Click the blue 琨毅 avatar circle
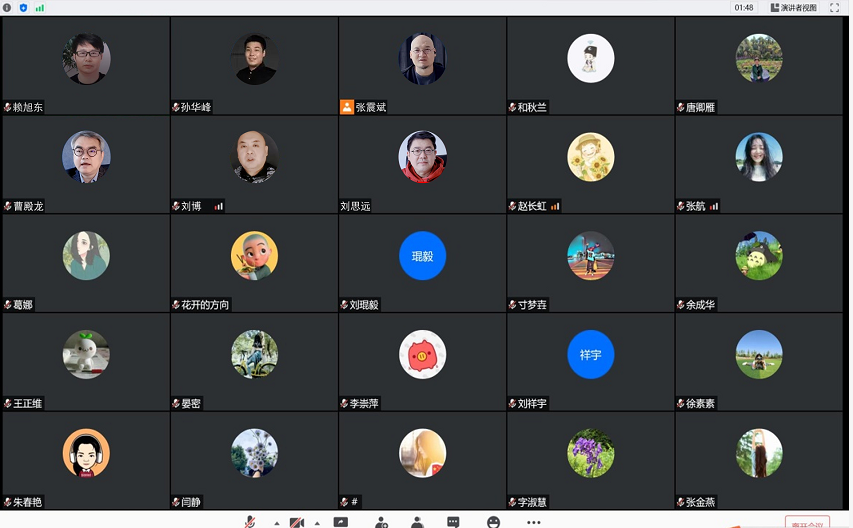Screen dimensions: 853x528 (x=422, y=256)
